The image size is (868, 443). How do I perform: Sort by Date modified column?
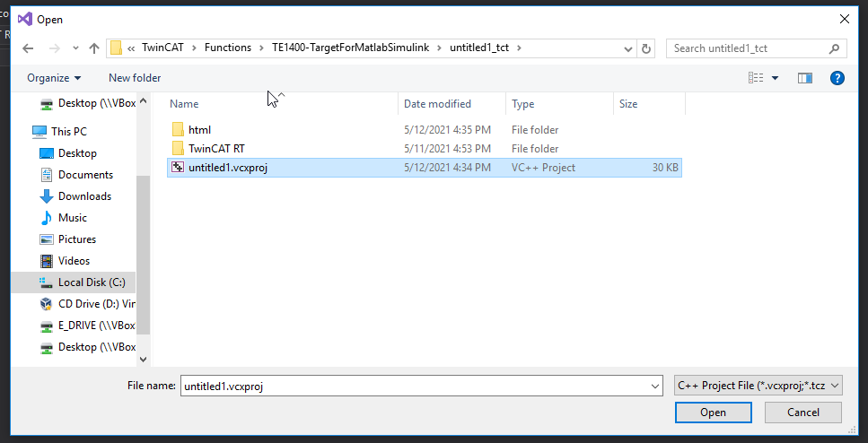tap(437, 104)
